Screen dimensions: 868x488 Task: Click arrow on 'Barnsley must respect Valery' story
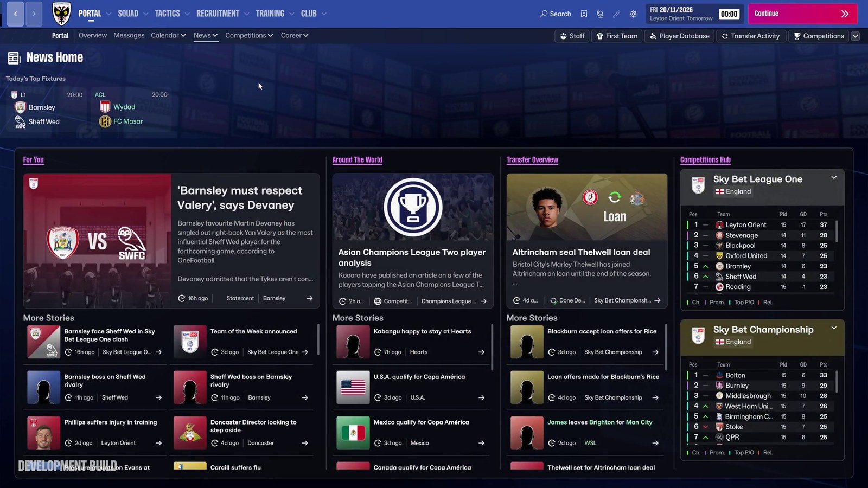(309, 298)
